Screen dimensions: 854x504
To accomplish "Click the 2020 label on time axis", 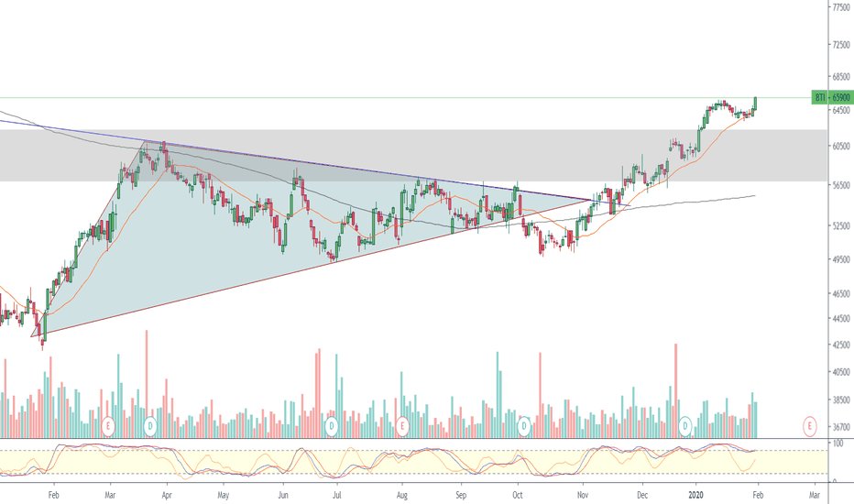I will tap(695, 495).
